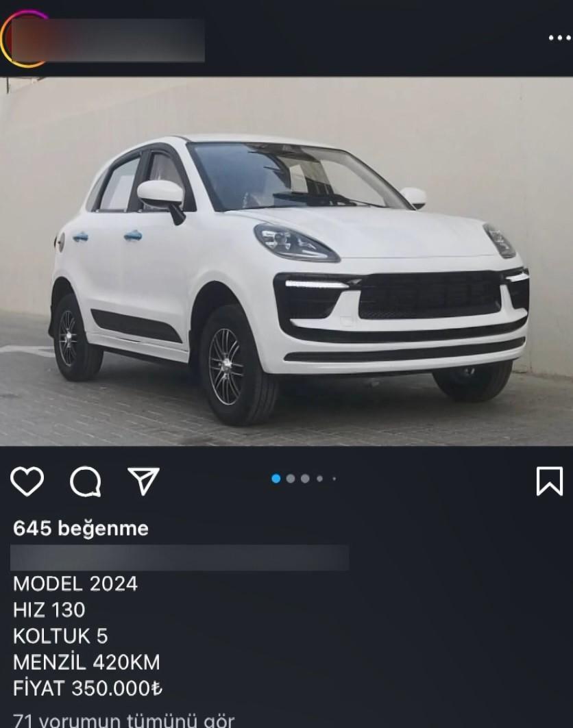Select the first blue carousel dot
573x728 pixels.
click(x=276, y=478)
